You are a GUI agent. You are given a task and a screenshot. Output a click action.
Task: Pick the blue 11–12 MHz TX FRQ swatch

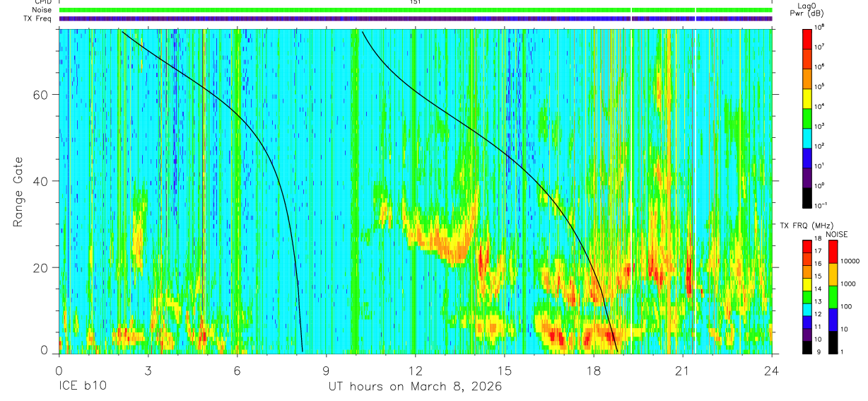[x=807, y=322]
